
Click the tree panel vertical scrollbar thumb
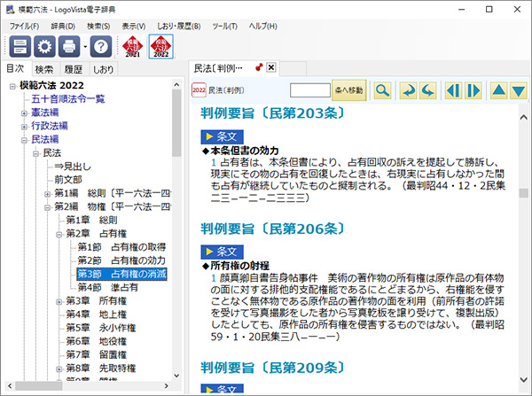(176, 124)
